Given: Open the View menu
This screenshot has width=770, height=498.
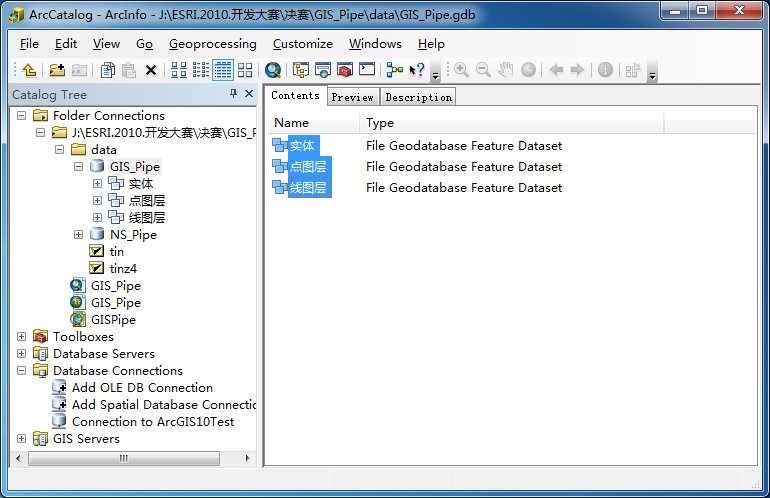Looking at the screenshot, I should 106,44.
